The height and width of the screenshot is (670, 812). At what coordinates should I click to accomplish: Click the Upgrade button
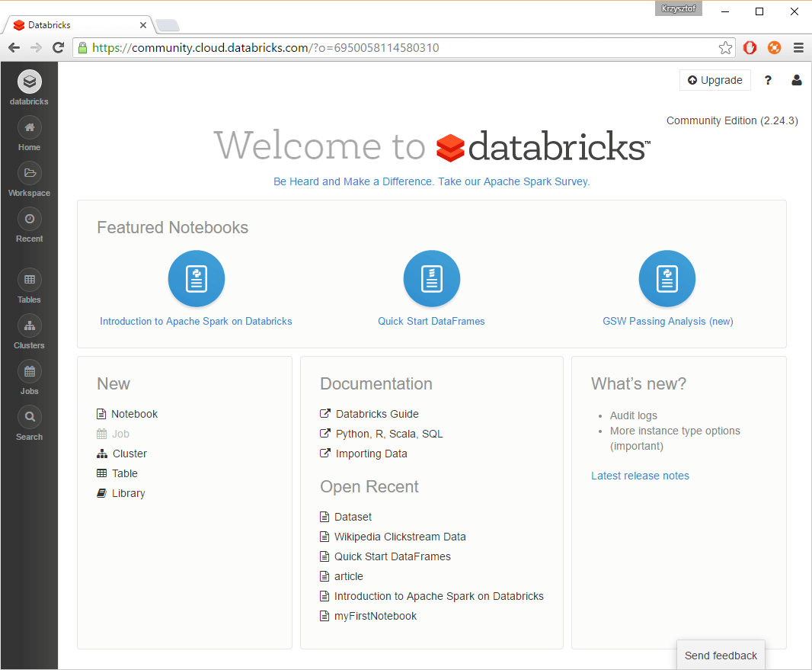tap(714, 80)
